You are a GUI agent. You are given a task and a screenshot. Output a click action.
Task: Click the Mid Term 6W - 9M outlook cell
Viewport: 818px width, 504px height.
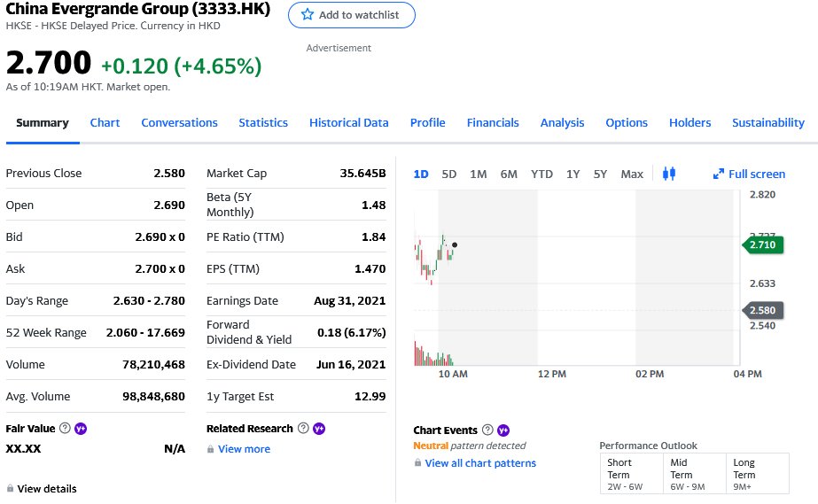click(694, 474)
